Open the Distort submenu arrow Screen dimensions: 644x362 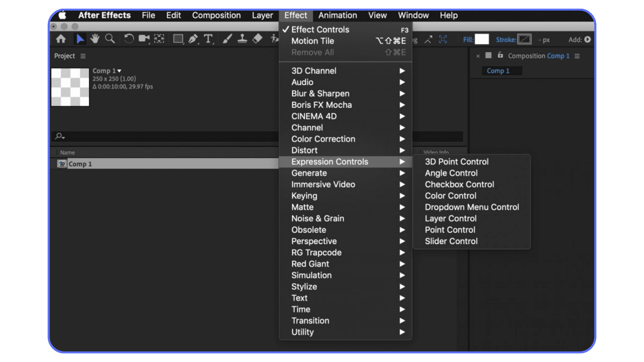click(x=402, y=150)
